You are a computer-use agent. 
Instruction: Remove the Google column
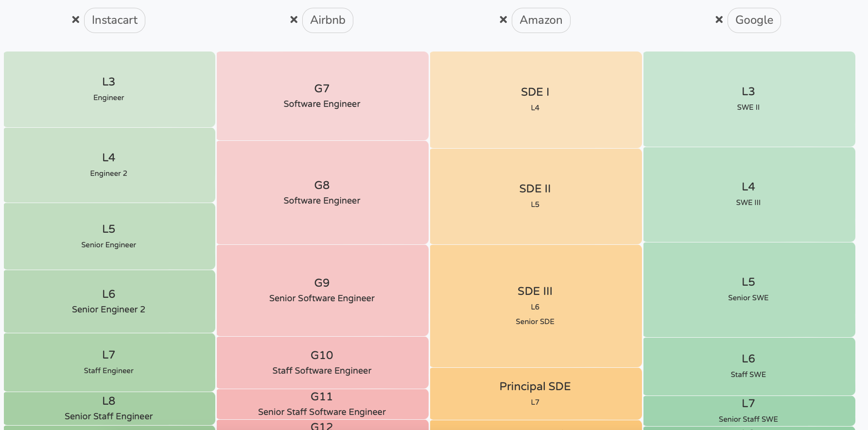(718, 20)
